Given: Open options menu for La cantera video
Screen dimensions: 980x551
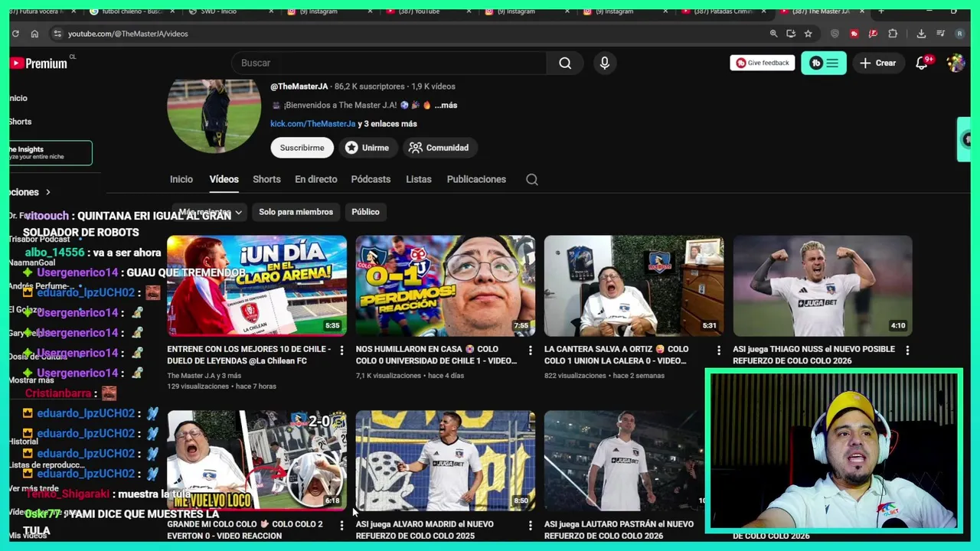Looking at the screenshot, I should (718, 350).
